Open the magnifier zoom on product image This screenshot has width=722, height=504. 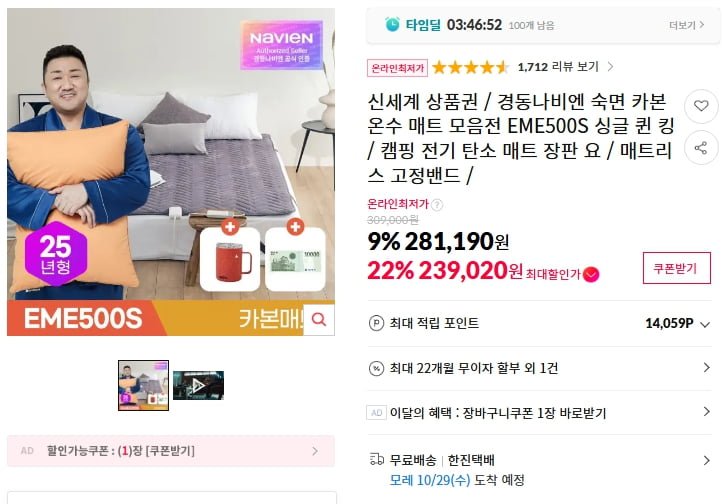point(319,319)
